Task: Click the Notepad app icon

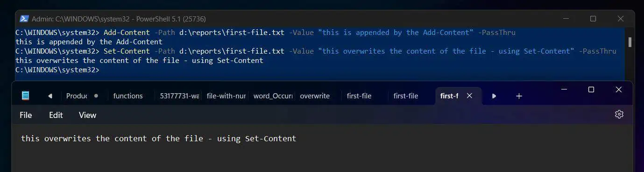Action: 25,96
